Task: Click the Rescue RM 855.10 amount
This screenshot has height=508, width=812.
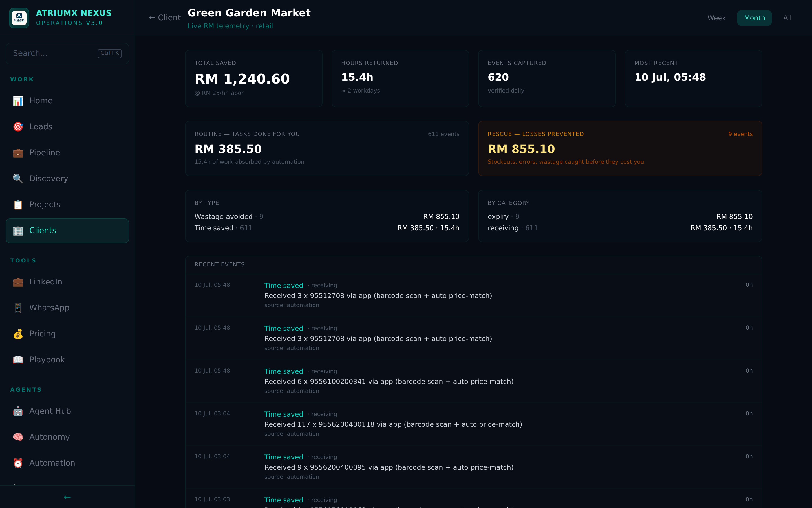Action: click(521, 149)
